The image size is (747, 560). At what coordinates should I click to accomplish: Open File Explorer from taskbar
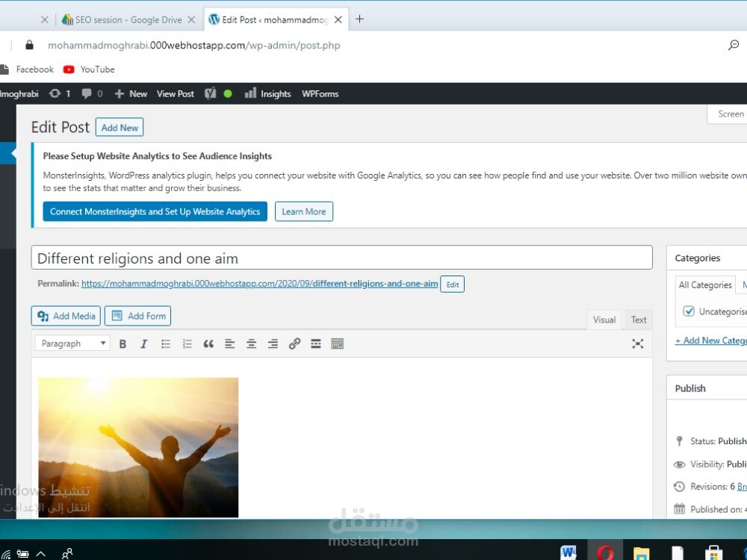pyautogui.click(x=641, y=552)
